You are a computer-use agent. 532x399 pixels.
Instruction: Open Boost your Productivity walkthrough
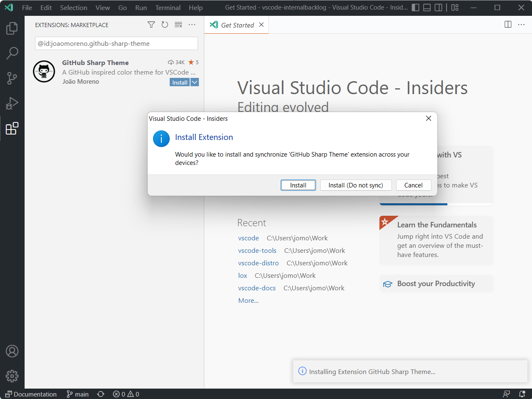[x=436, y=284]
